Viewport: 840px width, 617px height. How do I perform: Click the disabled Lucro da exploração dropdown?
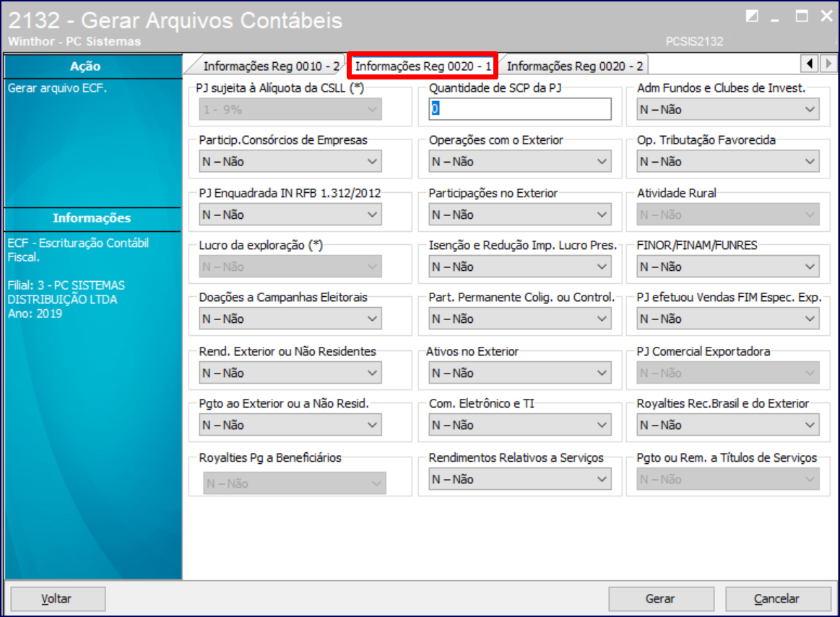pos(290,267)
